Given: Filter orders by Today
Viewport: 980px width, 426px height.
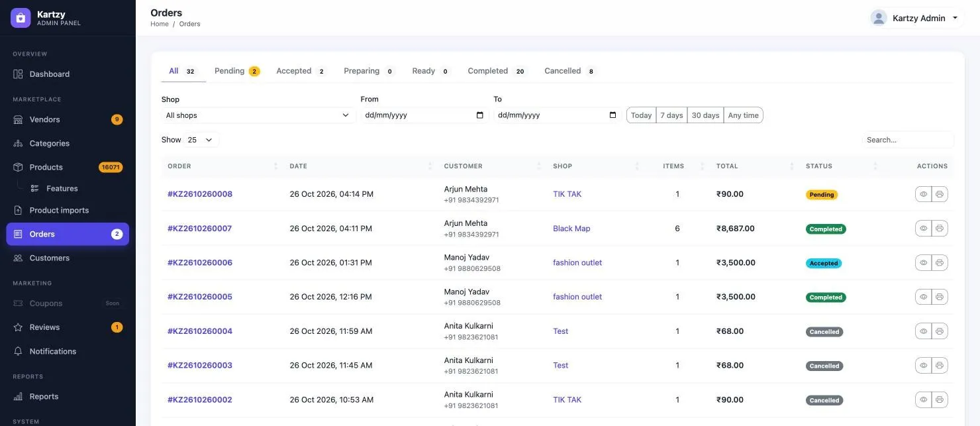Looking at the screenshot, I should coord(641,115).
